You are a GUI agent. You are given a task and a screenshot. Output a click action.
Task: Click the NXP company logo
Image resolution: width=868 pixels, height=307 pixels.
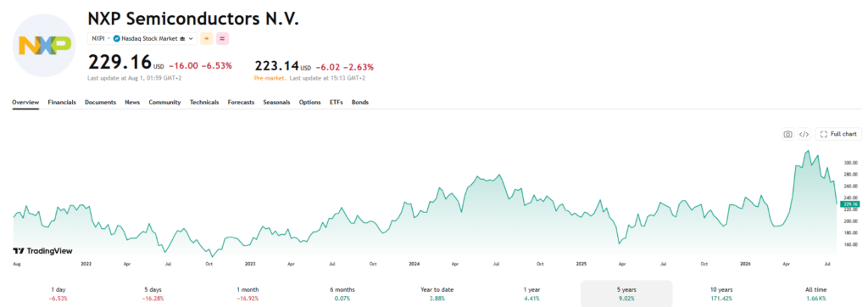click(44, 45)
